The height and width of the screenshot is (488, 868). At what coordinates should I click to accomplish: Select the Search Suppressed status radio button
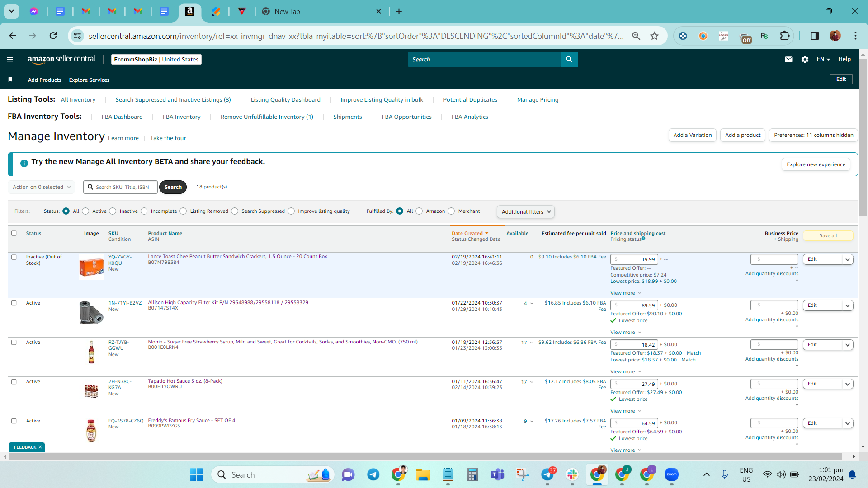tap(235, 211)
